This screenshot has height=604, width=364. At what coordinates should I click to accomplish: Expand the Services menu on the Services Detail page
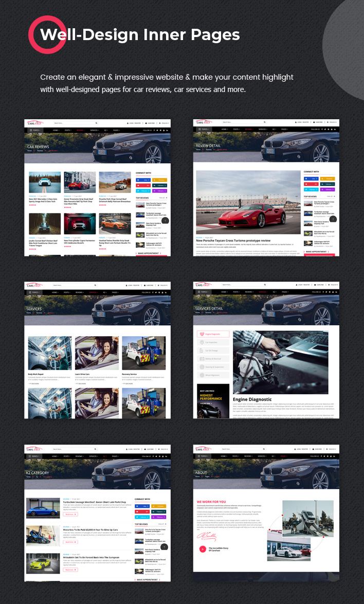click(263, 292)
